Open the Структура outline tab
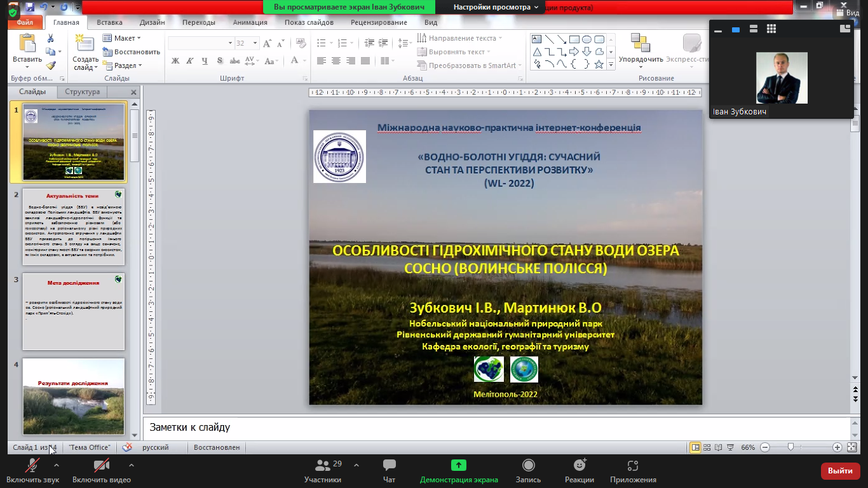This screenshot has width=868, height=488. [x=82, y=91]
